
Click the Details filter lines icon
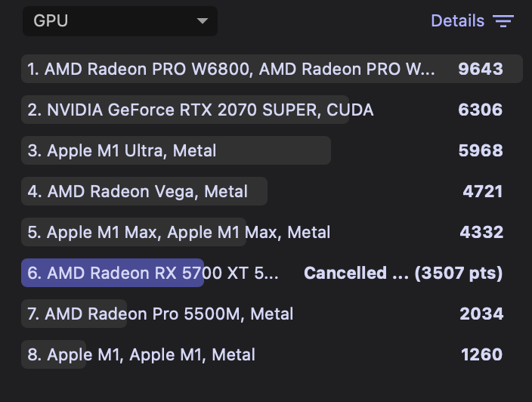click(503, 21)
